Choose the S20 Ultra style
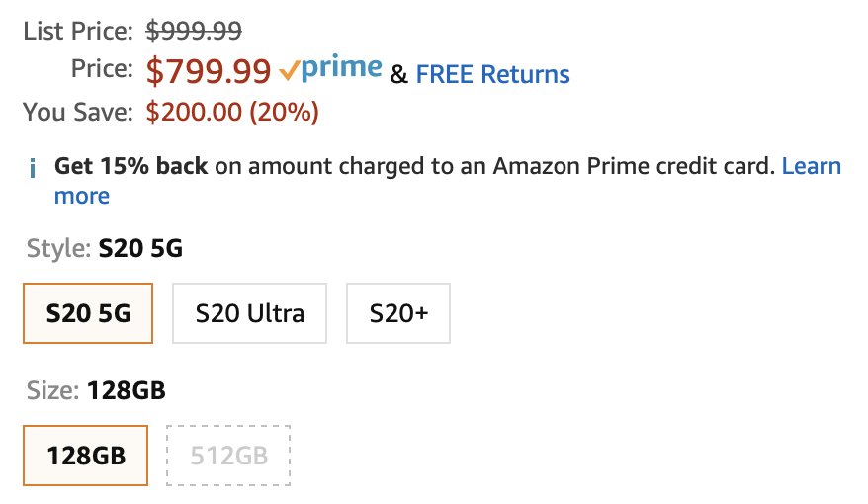This screenshot has height=504, width=868. [x=249, y=313]
